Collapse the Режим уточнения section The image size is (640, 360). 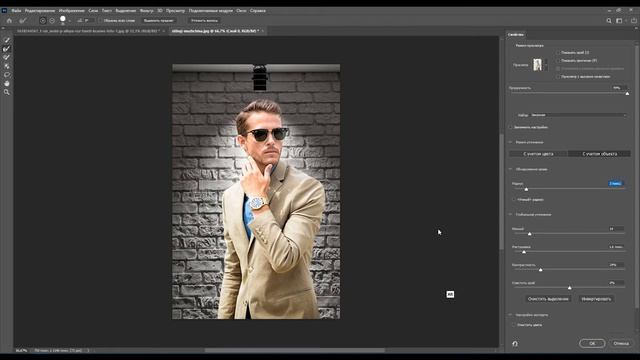click(x=510, y=142)
